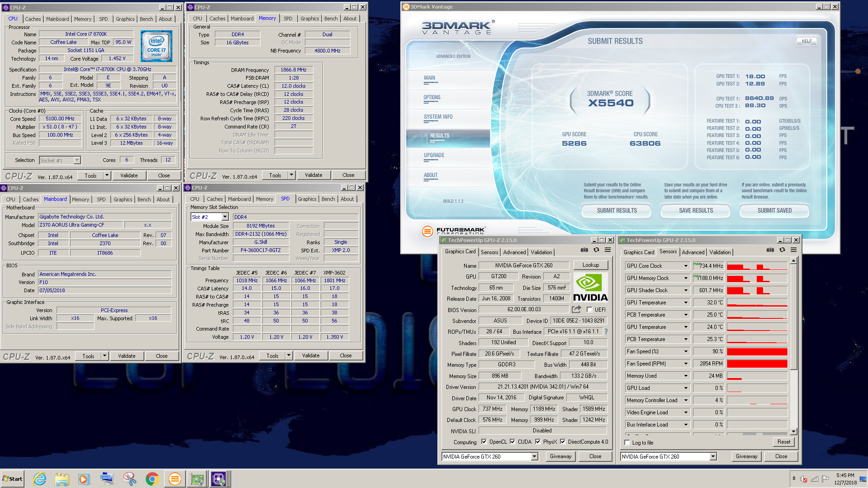Open Fan Speed (RPM) sensor dropdown
Image resolution: width=868 pixels, height=488 pixels.
[x=686, y=364]
